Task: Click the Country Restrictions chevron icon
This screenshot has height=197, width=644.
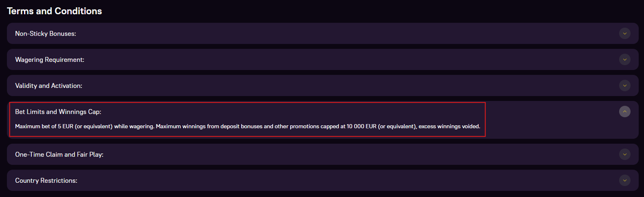Action: point(625,180)
